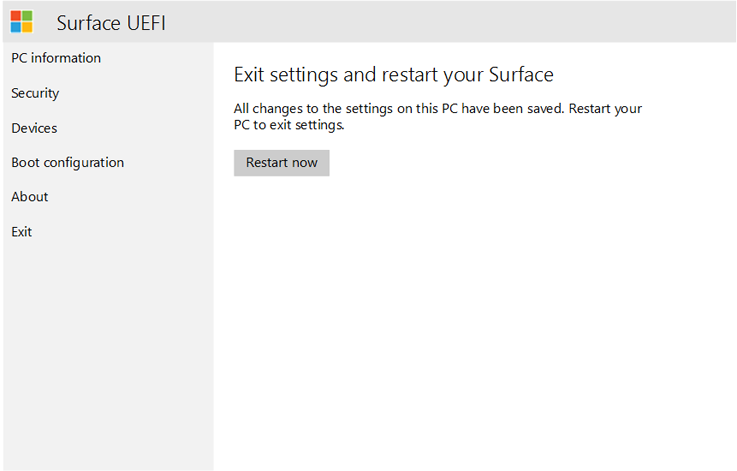Click the blue square of the Microsoft logo
737x471 pixels.
pos(16,27)
